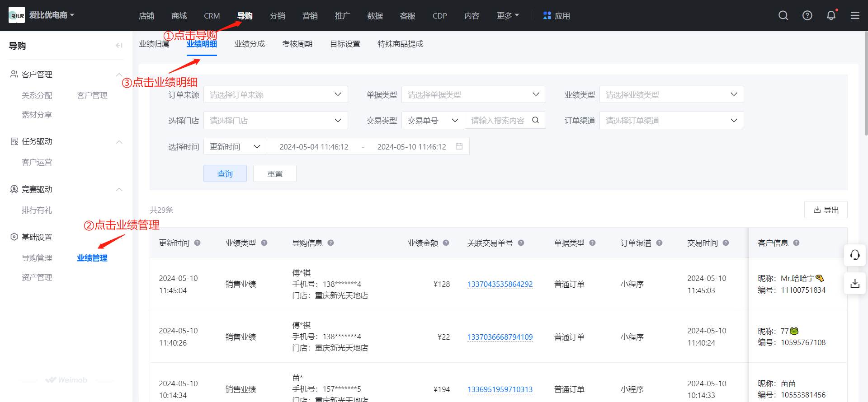This screenshot has width=868, height=402.
Task: Open the 业绩类型 filter dropdown
Action: point(671,94)
